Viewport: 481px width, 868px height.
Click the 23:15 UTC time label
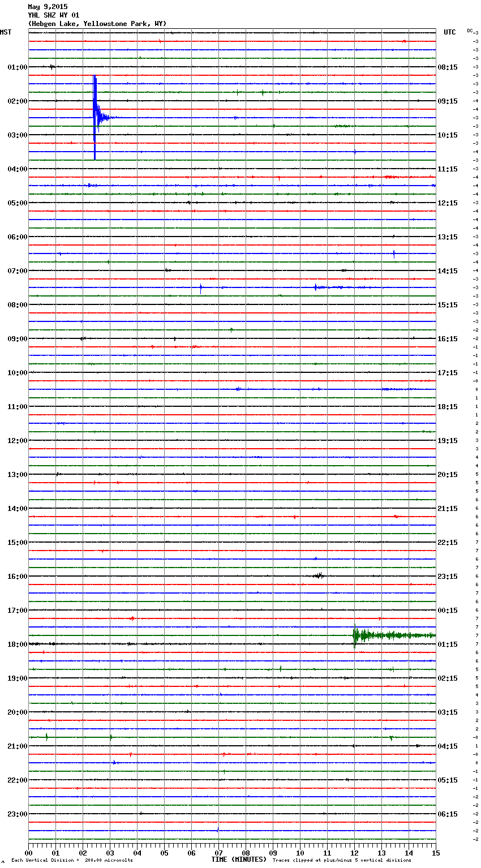point(448,577)
